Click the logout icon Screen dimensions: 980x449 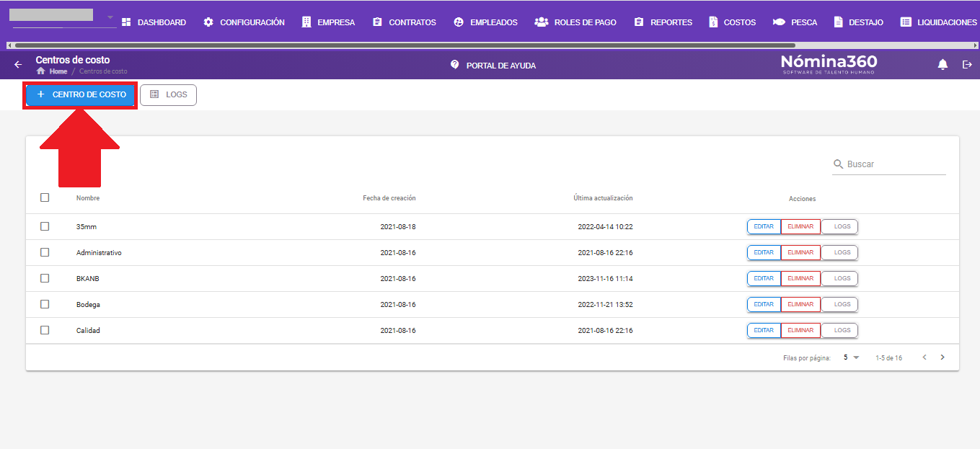point(968,65)
